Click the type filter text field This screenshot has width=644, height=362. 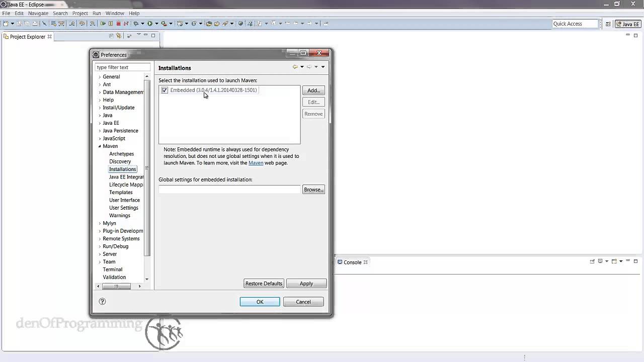pyautogui.click(x=123, y=67)
